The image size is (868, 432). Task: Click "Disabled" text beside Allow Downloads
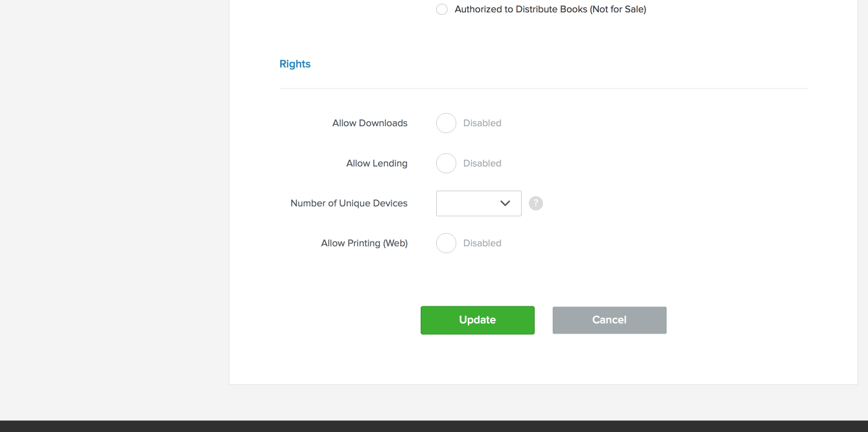482,123
